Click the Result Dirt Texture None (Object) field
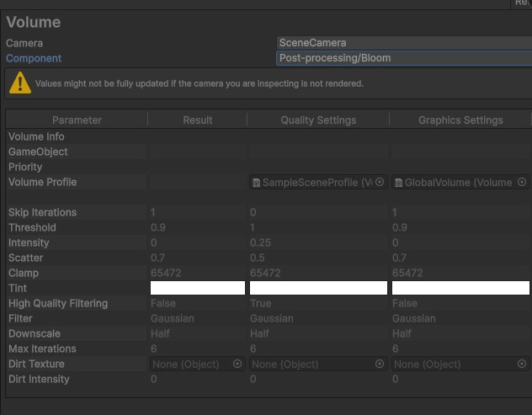The width and height of the screenshot is (532, 415). pos(198,364)
